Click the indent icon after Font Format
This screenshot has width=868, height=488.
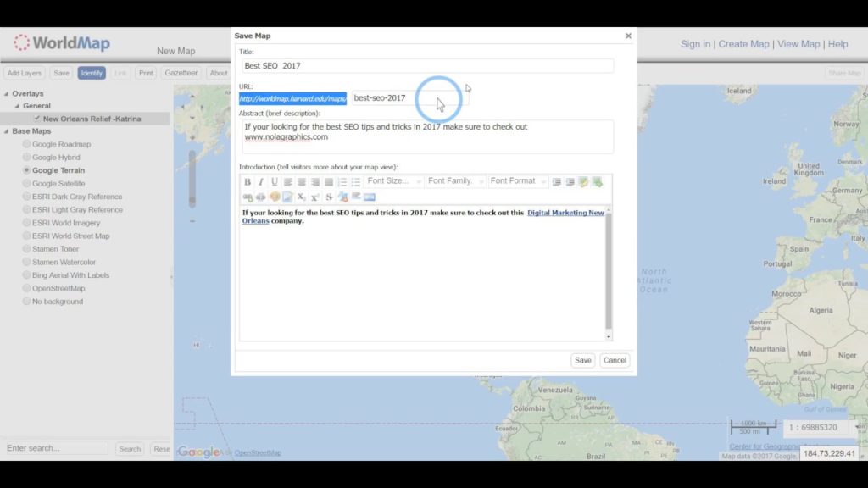tap(556, 181)
